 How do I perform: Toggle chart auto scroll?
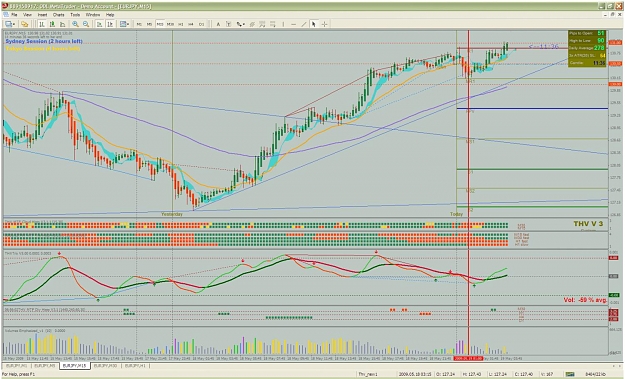(x=99, y=24)
